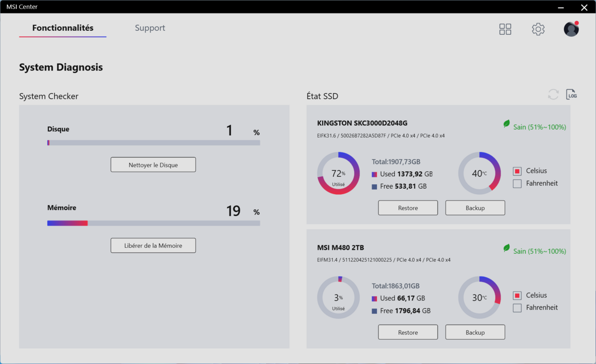
Task: Refresh the SSD state
Action: [x=553, y=94]
